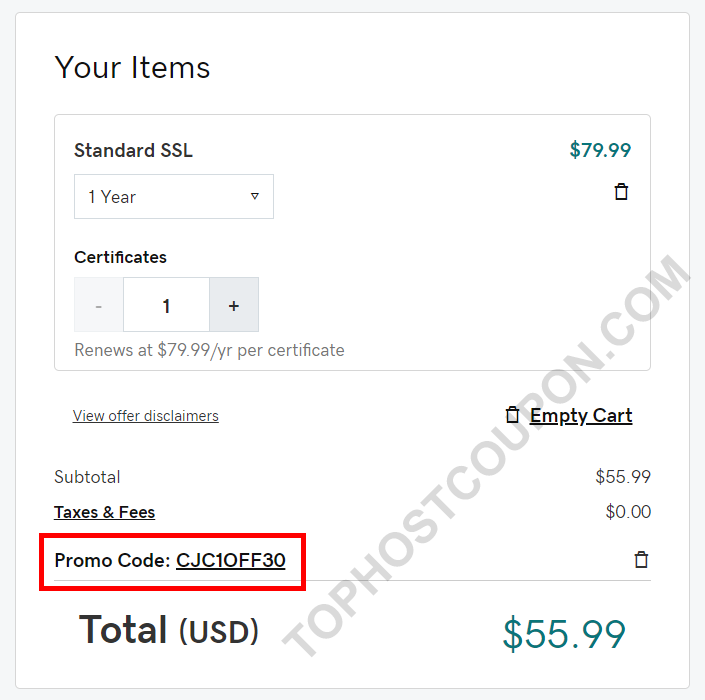Viewport: 705px width, 700px height.
Task: Click the dropdown arrow in the term selector
Action: pos(254,196)
